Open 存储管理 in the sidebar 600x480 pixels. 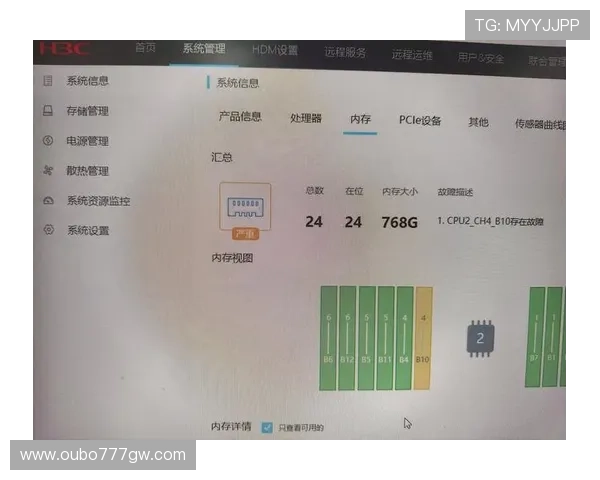pyautogui.click(x=88, y=111)
